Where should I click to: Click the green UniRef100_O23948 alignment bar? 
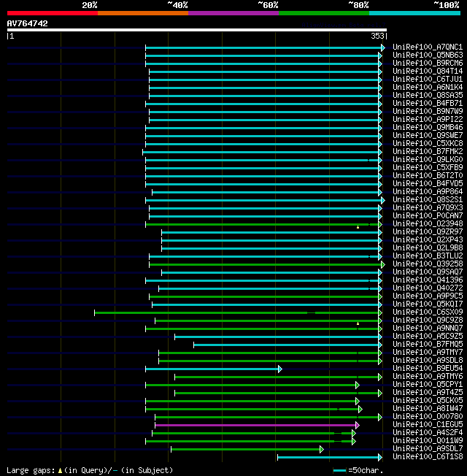click(262, 225)
